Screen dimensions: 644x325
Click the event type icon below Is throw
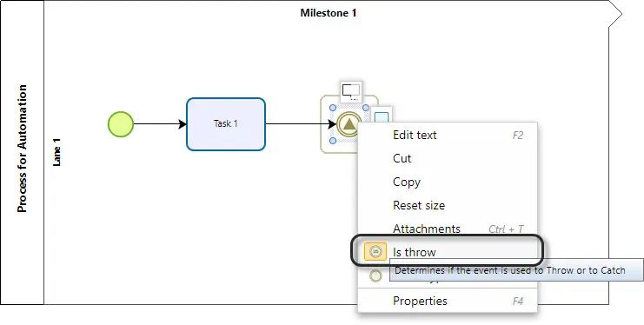click(x=375, y=275)
